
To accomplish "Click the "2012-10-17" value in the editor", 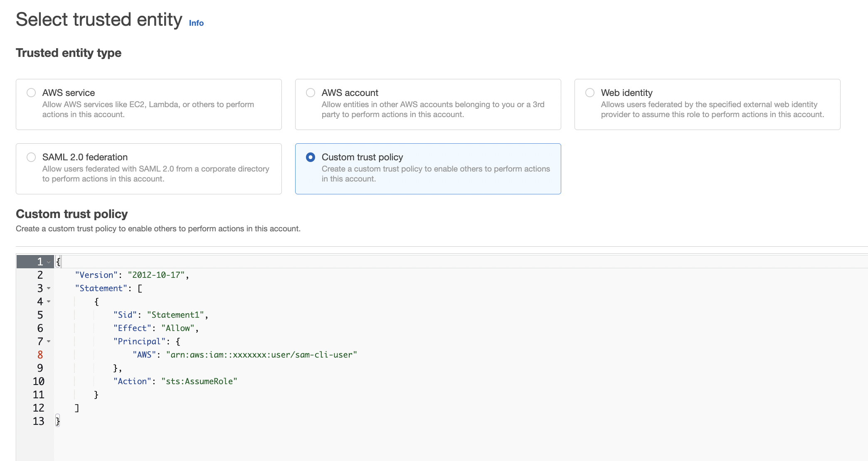I will (156, 275).
